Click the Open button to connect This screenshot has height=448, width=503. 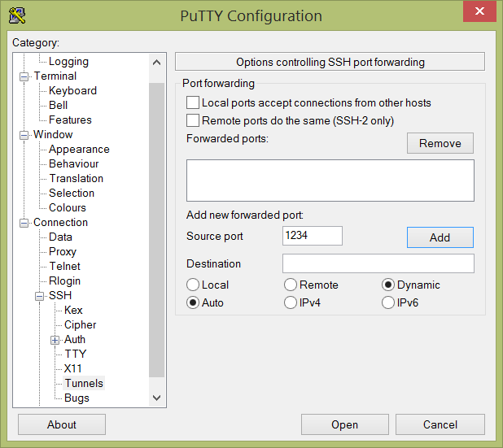pos(345,424)
